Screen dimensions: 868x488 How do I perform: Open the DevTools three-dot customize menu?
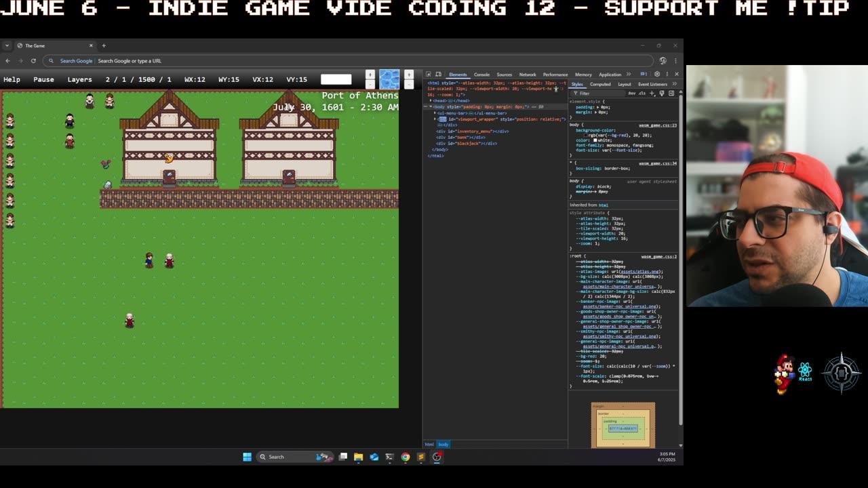click(667, 75)
